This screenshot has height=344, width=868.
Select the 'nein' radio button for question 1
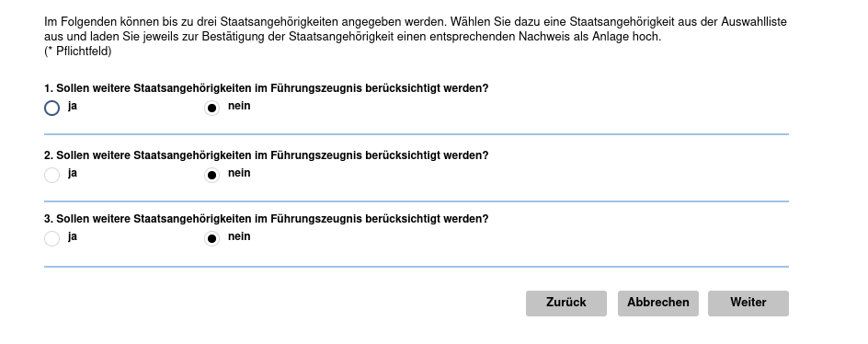tap(212, 108)
